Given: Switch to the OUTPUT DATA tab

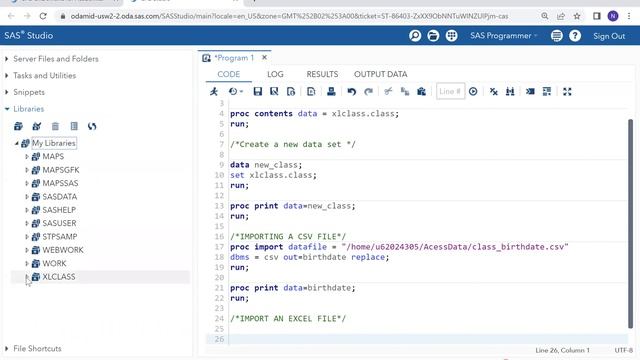Looking at the screenshot, I should (x=380, y=74).
